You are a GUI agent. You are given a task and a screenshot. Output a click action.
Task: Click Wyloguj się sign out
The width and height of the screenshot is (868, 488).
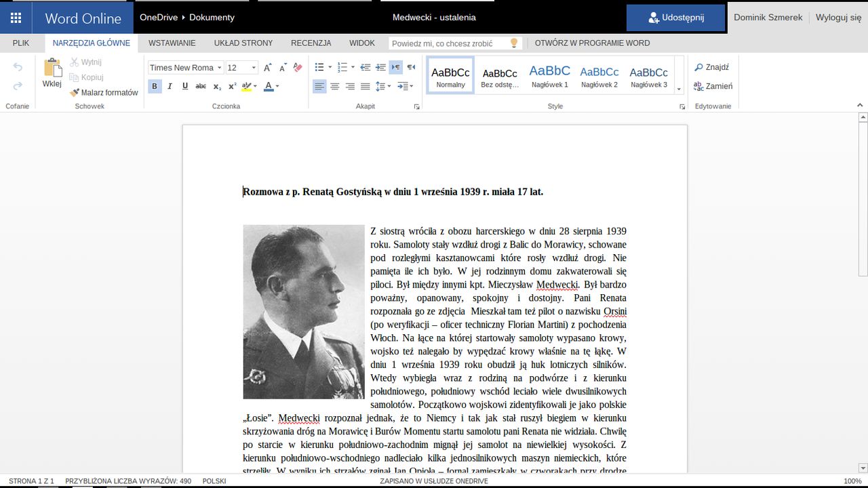coord(838,18)
